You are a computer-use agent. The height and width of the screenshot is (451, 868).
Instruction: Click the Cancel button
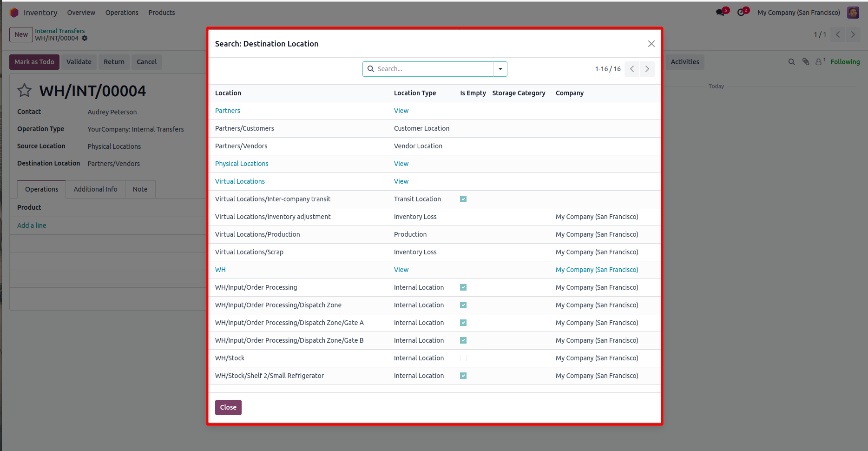coord(146,62)
